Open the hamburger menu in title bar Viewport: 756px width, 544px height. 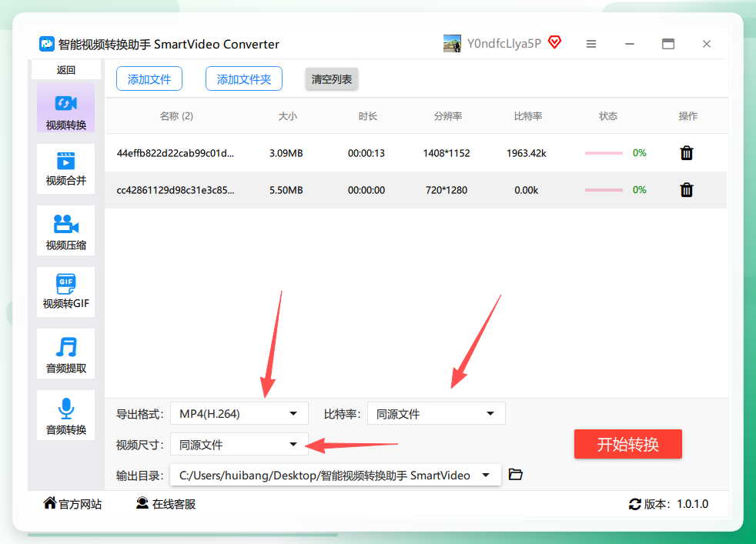tap(591, 44)
